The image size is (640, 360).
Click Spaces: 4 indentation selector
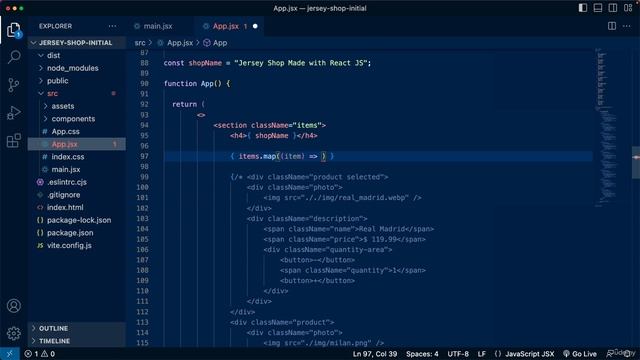[x=422, y=354]
